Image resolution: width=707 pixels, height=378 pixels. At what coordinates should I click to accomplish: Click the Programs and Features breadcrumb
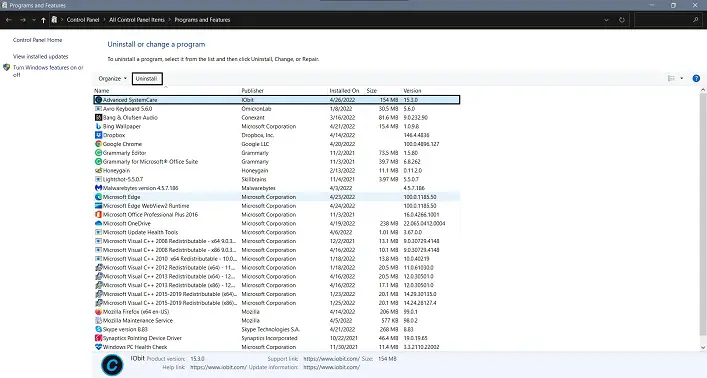pos(202,20)
